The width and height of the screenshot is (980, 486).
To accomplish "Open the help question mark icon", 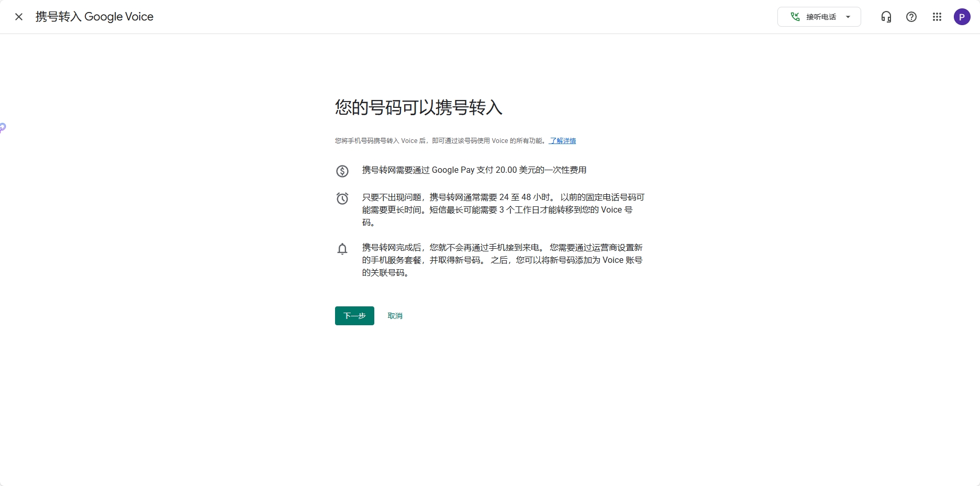I will click(911, 17).
